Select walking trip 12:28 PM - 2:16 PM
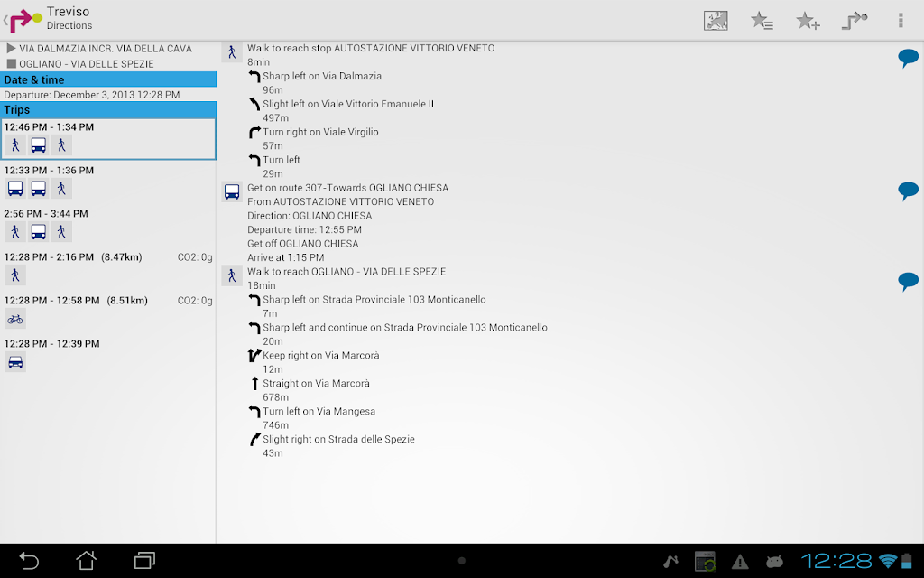Screen dimensions: 924x578 point(108,269)
